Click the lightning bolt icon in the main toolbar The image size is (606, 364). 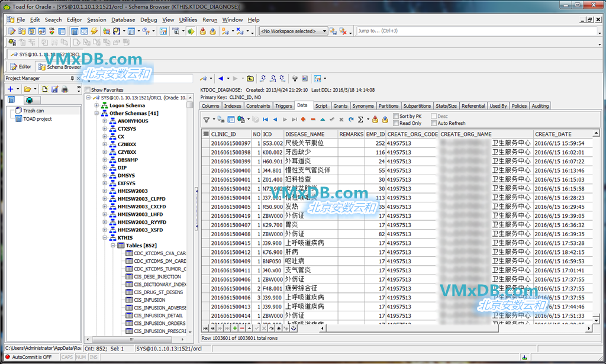(x=94, y=31)
